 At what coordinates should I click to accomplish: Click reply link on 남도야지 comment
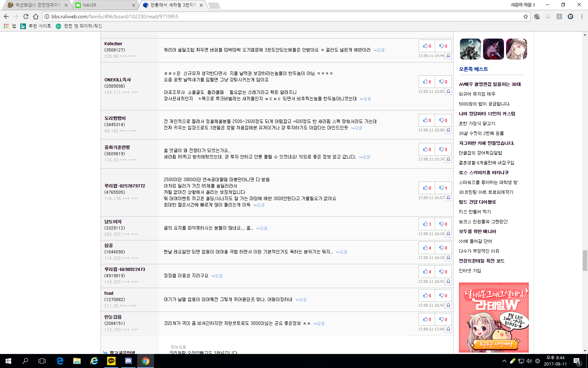click(x=262, y=228)
